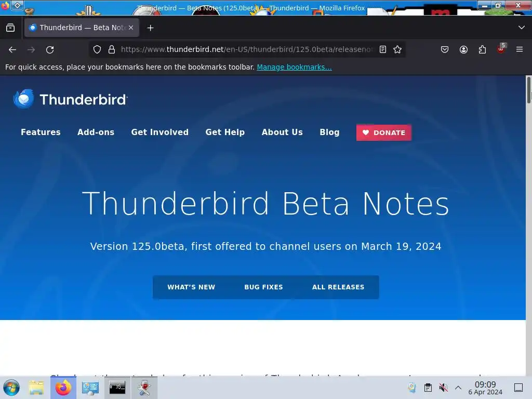
Task: Open Firefox application hamburger menu
Action: tap(520, 49)
